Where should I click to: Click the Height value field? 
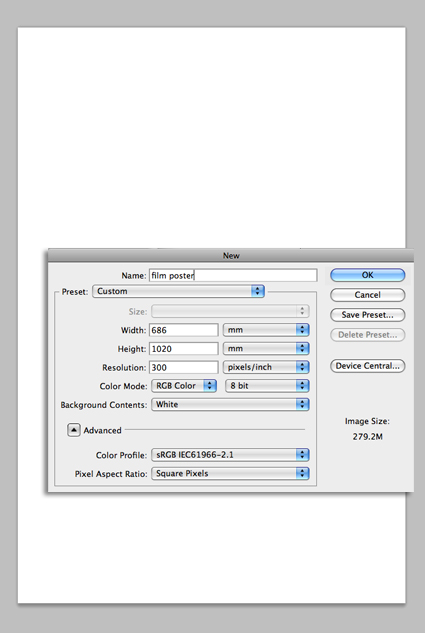(184, 349)
